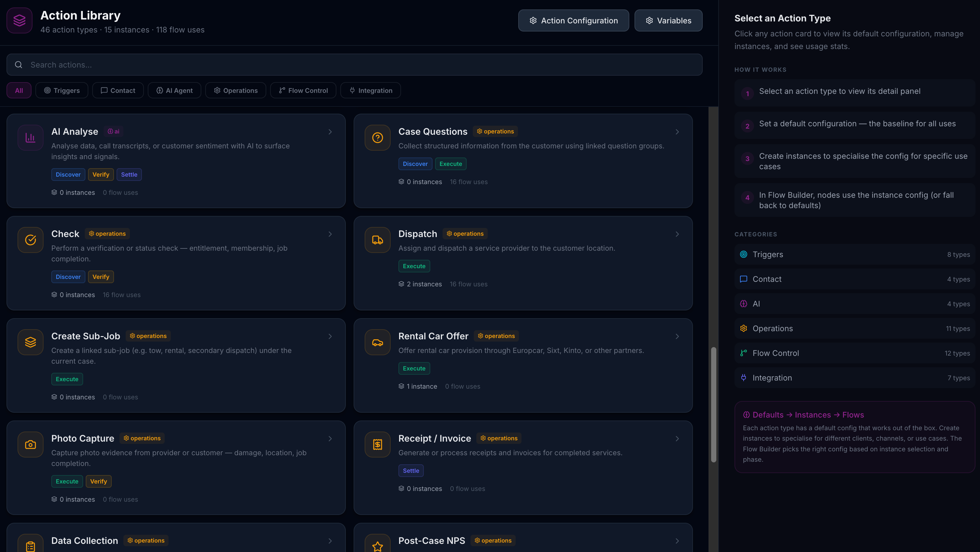Filter by the Flow Control tab
Viewport: 980px width, 552px height.
(x=303, y=91)
